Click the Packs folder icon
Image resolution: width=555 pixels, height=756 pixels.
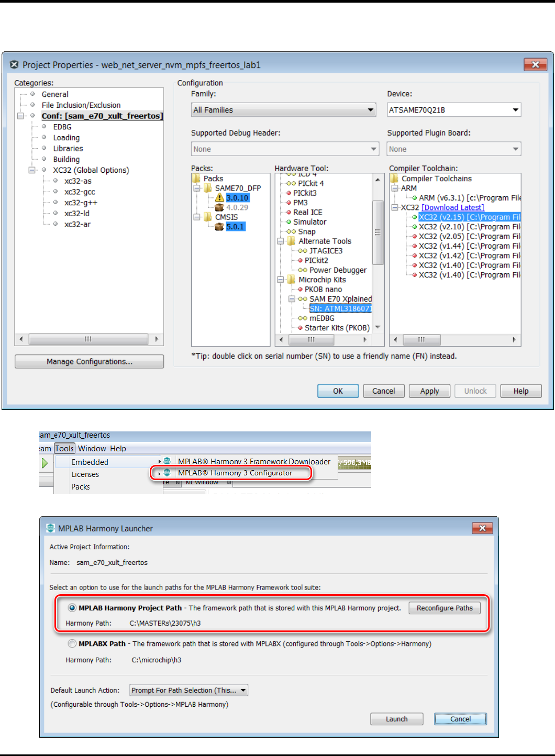tap(196, 179)
